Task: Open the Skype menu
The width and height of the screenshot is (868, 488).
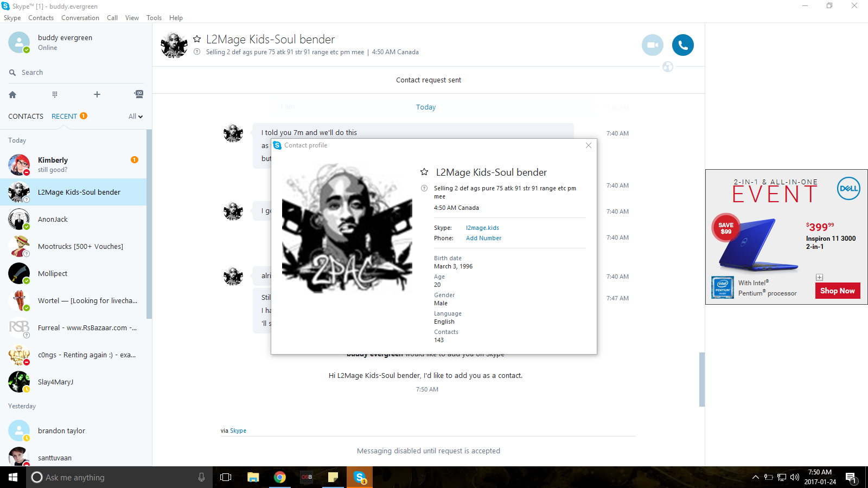Action: tap(12, 18)
